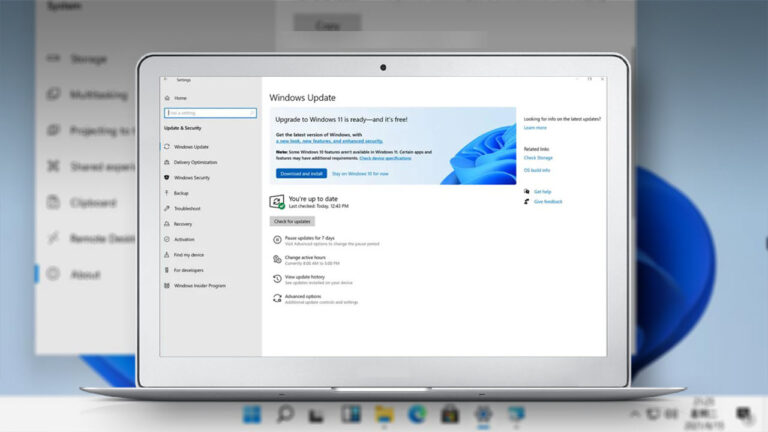Open the notification center icon
The height and width of the screenshot is (432, 768).
point(744,414)
